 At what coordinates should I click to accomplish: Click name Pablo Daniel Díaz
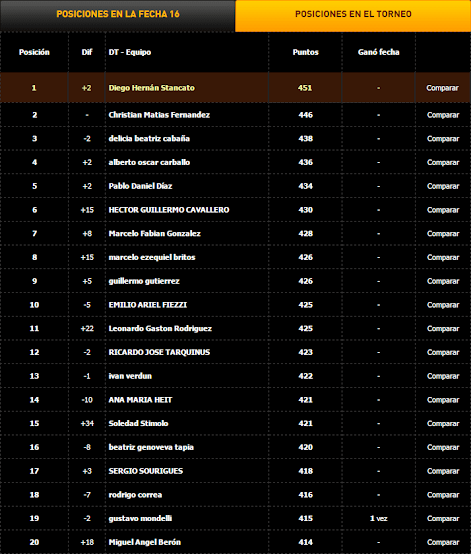[x=140, y=186]
